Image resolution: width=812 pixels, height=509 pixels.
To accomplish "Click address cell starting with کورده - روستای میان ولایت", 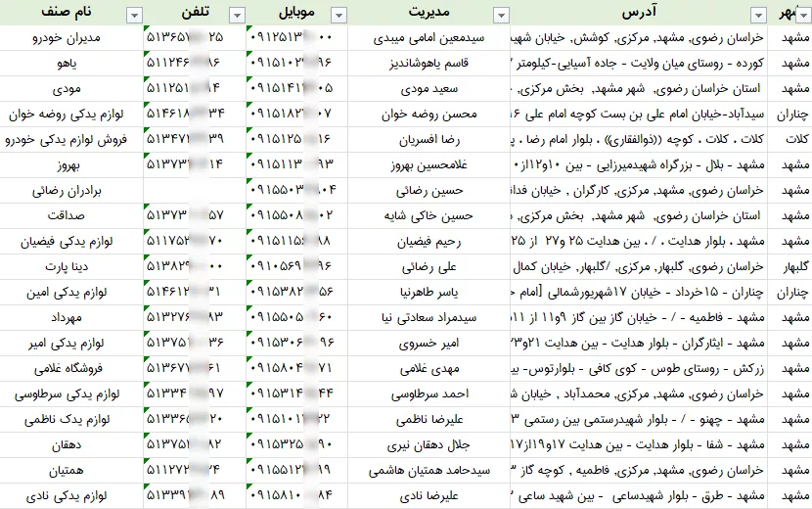I will 639,64.
